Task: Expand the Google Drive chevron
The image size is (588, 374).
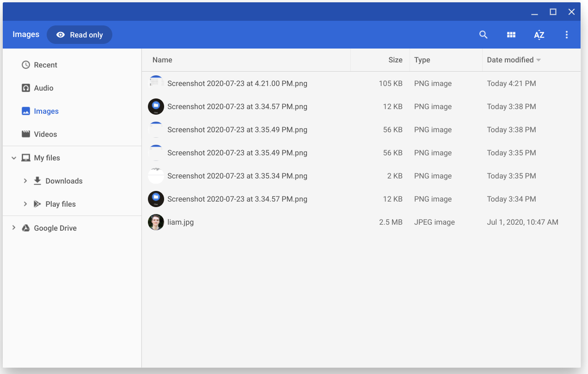Action: pos(14,228)
